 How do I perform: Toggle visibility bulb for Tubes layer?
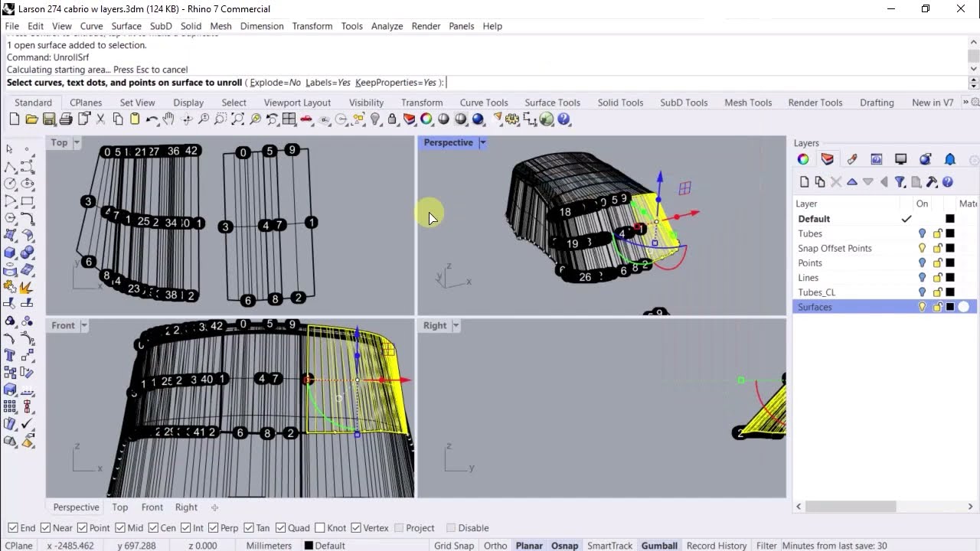(922, 233)
